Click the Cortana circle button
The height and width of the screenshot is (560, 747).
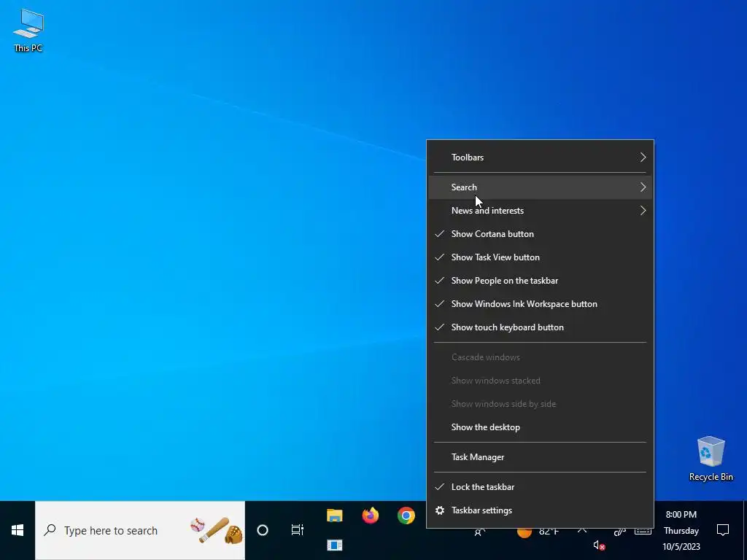263,530
